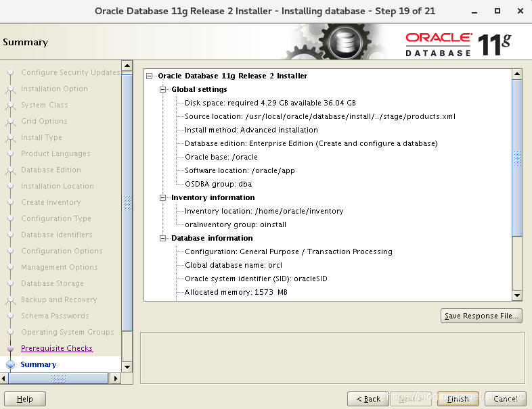
Task: Select the Source location row
Action: [320, 116]
